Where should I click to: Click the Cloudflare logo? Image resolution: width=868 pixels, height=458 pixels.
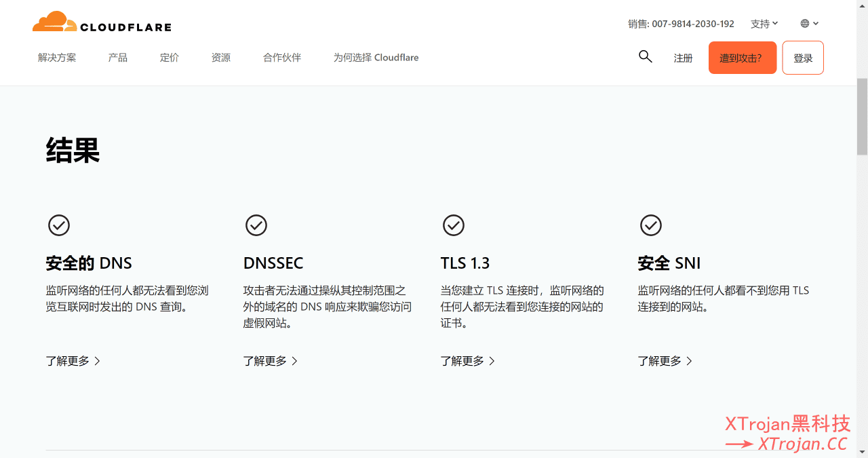[x=102, y=22]
